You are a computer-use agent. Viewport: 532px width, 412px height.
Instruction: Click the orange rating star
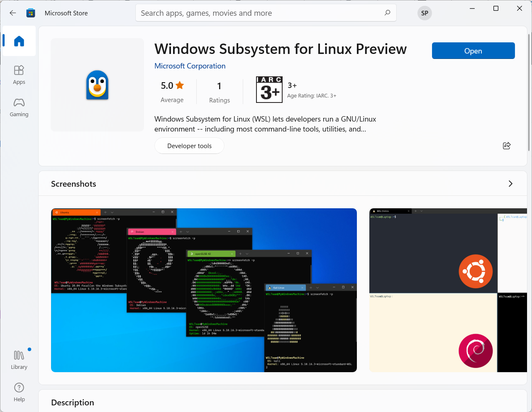(180, 85)
